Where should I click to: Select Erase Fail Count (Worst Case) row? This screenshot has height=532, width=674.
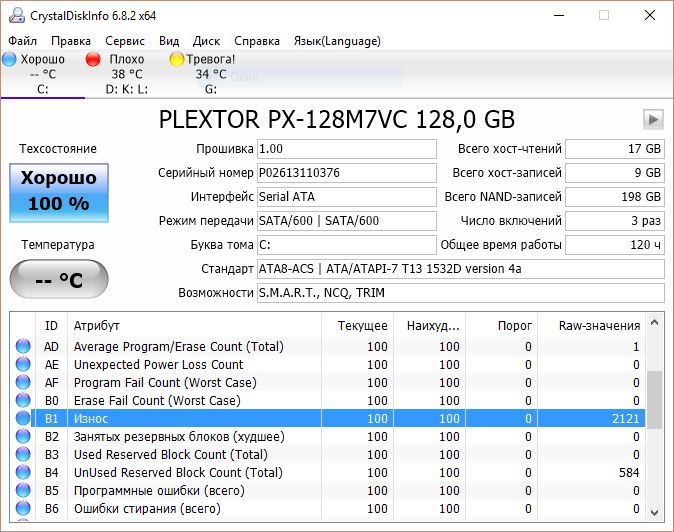tap(328, 400)
